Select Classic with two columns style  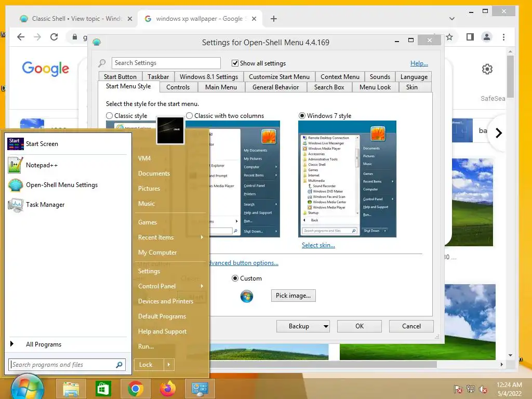point(189,116)
